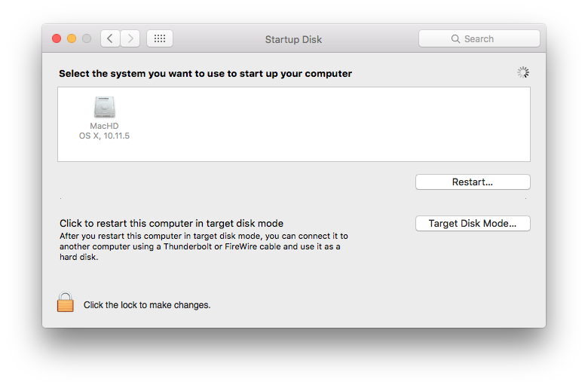Click the OS X, 10.11.5 version label
Screen dimensions: 588x388
(x=104, y=136)
